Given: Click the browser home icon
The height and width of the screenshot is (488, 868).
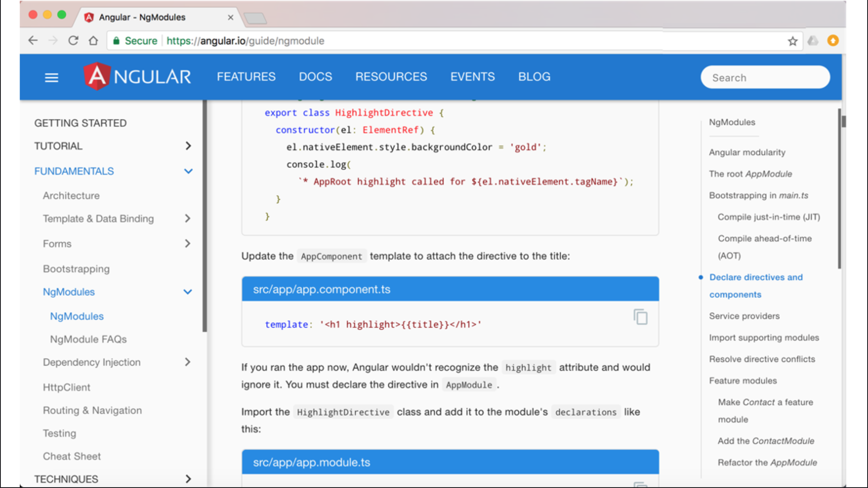Looking at the screenshot, I should [93, 41].
